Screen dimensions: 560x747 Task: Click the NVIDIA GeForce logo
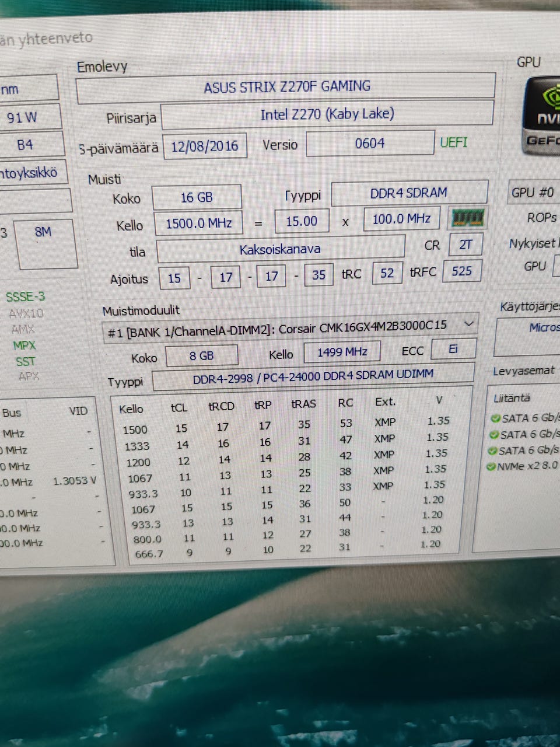(542, 116)
